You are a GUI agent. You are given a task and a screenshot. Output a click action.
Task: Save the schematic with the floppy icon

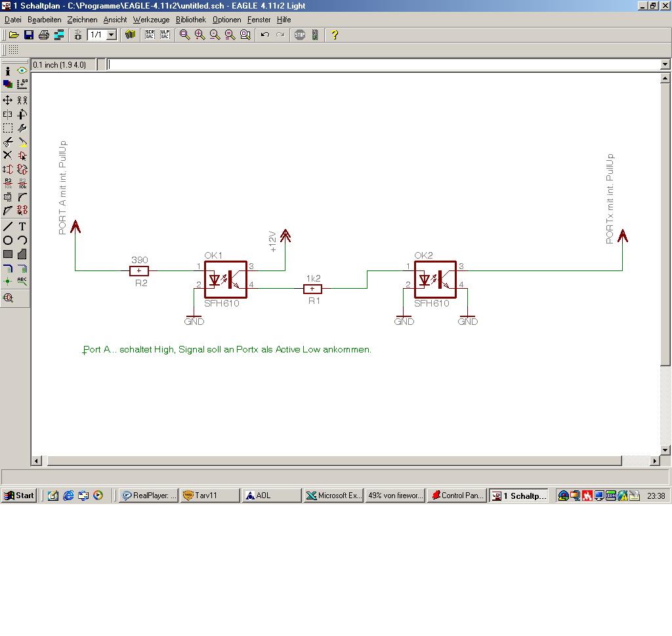point(29,35)
